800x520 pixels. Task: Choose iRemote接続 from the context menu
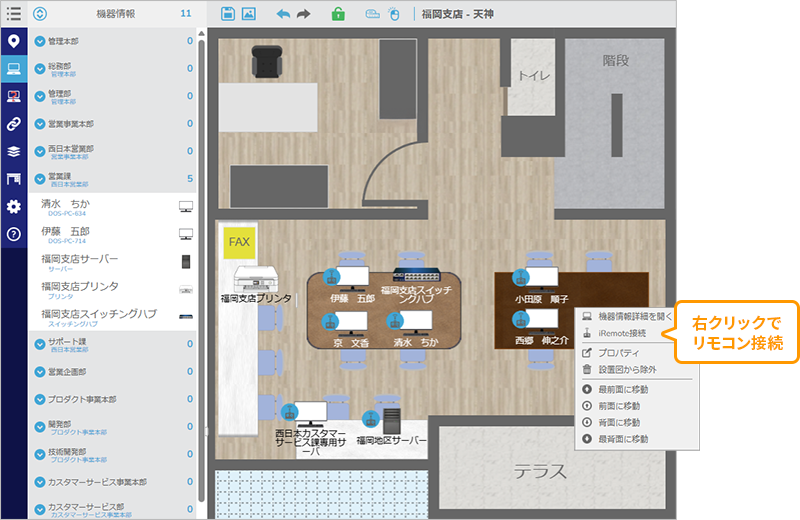coord(621,333)
